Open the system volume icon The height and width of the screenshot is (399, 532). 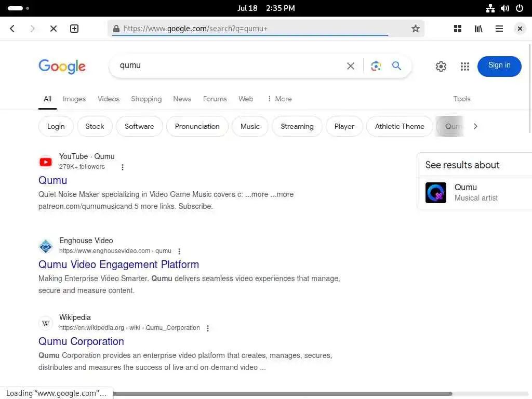505,8
